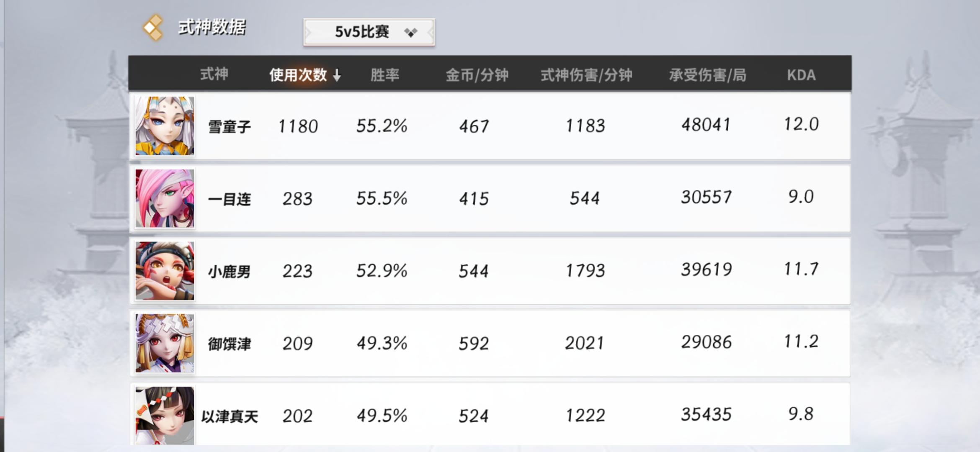Click the 一目连 shikigami portrait
The image size is (980, 452).
165,198
